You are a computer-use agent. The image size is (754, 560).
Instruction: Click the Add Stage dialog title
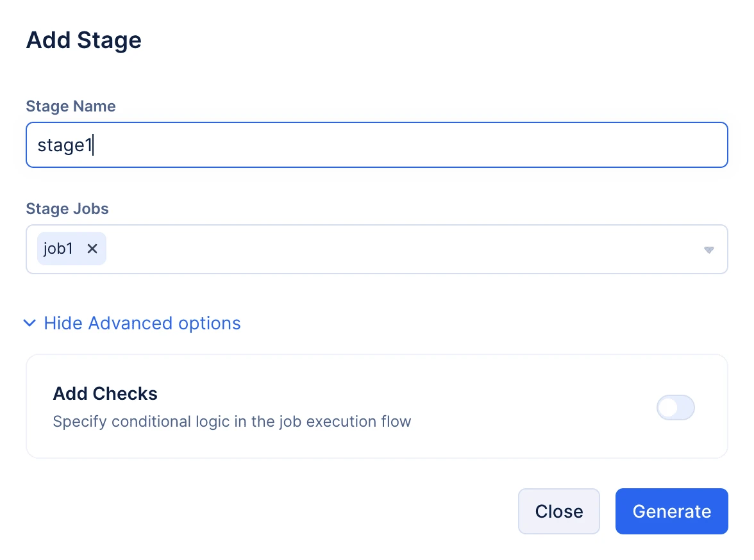coord(84,40)
